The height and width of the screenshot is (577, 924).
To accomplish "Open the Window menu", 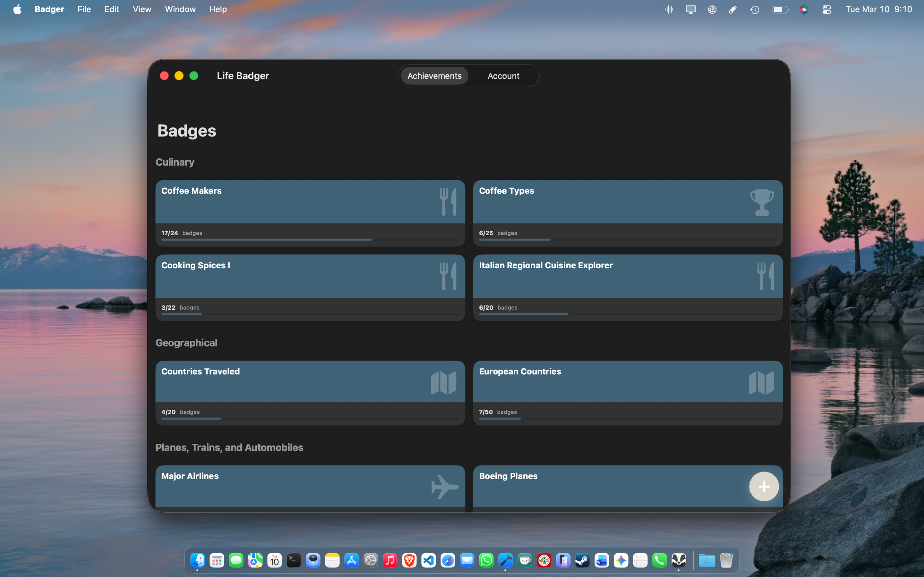I will (x=180, y=9).
